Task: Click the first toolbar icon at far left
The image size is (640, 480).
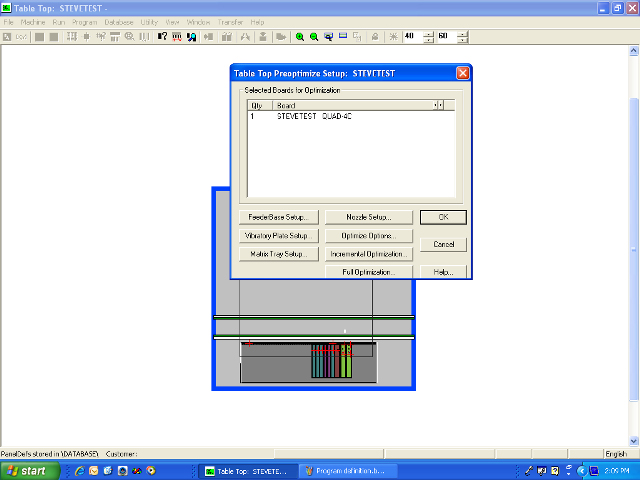Action: pyautogui.click(x=7, y=37)
